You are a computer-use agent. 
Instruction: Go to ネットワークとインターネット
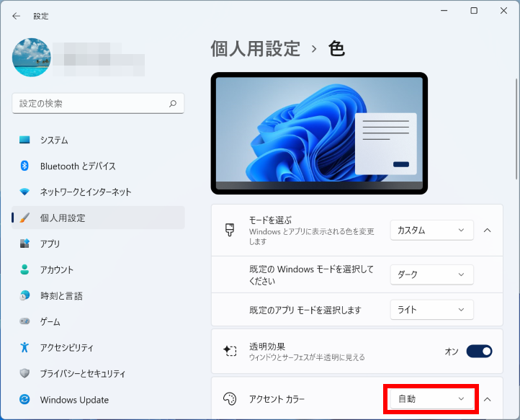click(x=98, y=192)
